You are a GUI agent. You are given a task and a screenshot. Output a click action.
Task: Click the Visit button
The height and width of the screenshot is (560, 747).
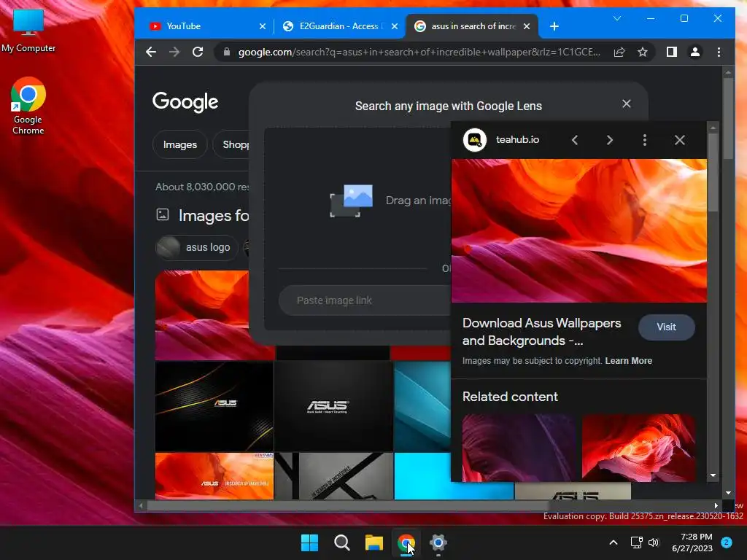667,327
